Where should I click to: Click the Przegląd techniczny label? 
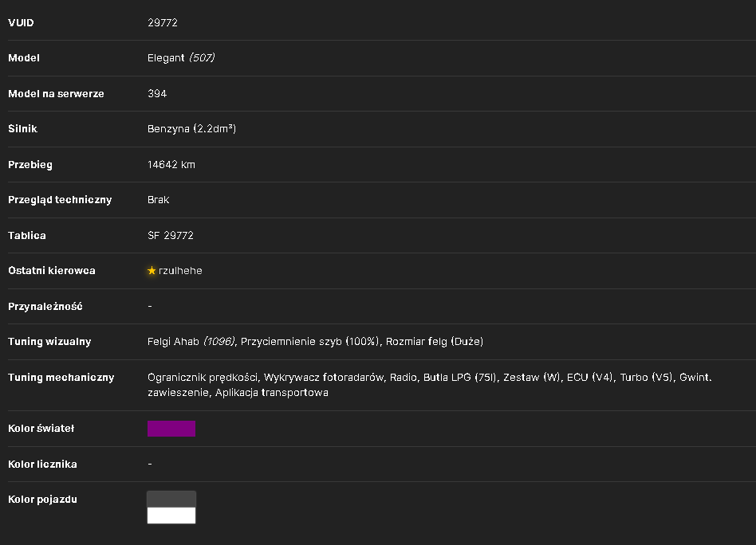click(60, 199)
